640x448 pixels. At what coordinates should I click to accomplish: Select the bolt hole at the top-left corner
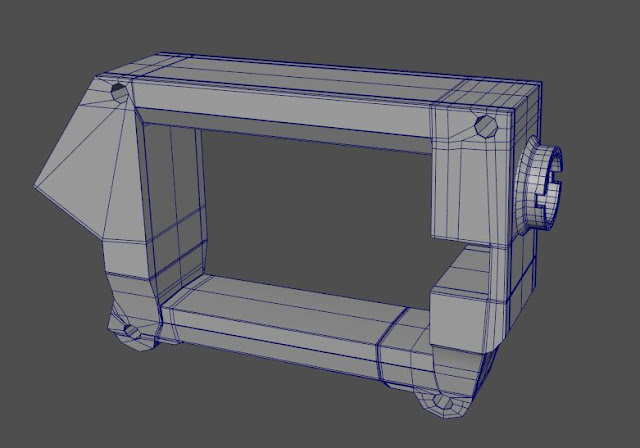[120, 93]
